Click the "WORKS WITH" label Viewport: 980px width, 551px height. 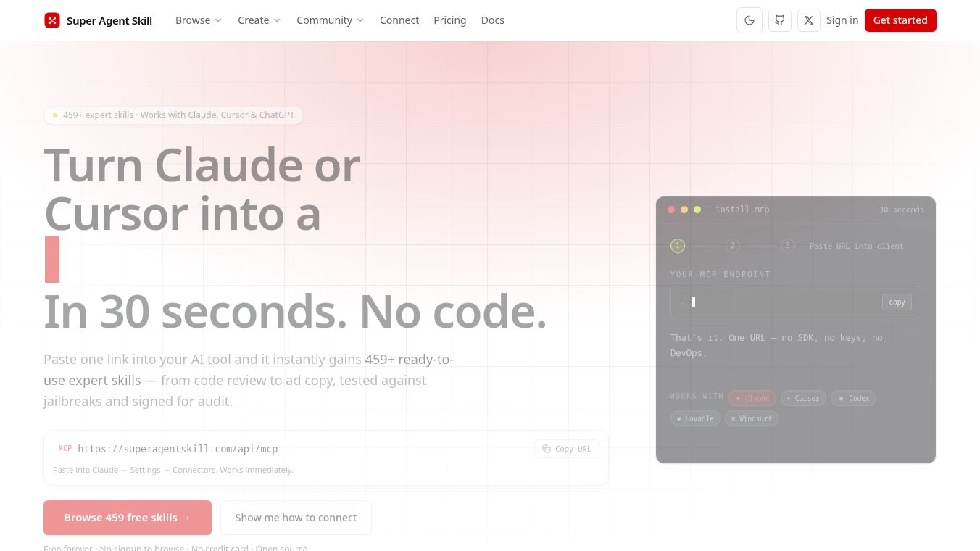697,397
